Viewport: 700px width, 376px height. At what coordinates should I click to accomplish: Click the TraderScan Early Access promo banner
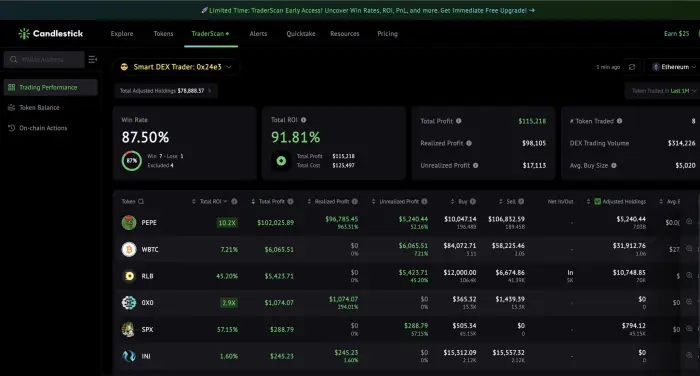[368, 10]
